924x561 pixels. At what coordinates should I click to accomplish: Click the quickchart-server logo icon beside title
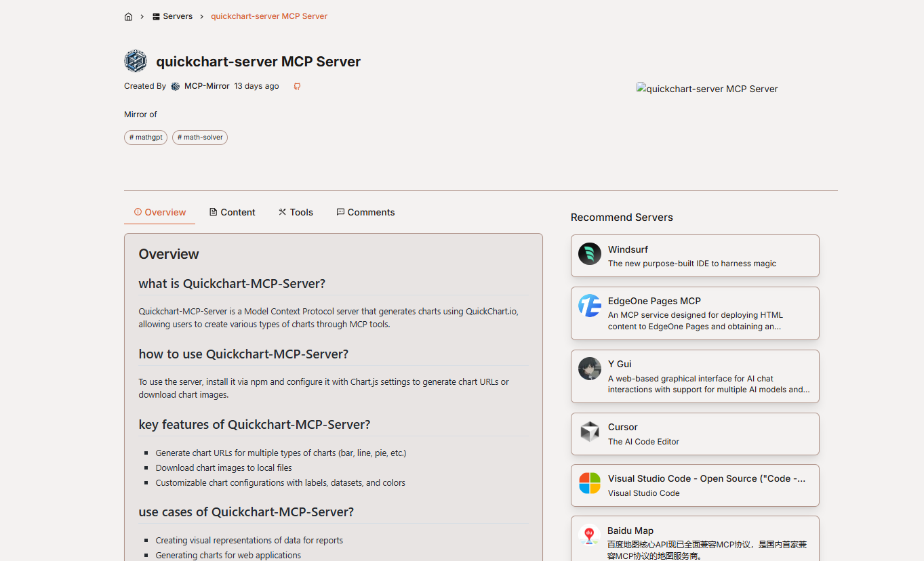(136, 61)
